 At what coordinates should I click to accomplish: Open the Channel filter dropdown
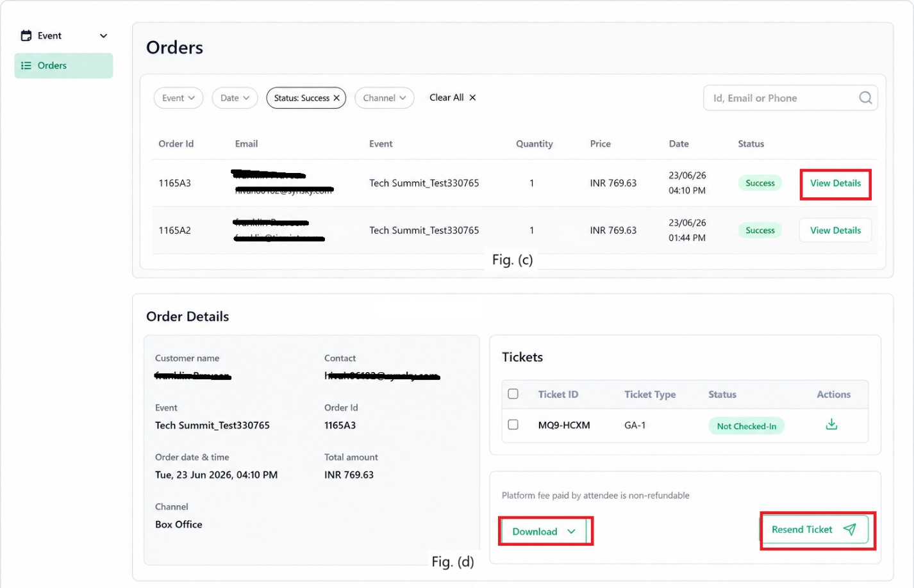coord(385,98)
